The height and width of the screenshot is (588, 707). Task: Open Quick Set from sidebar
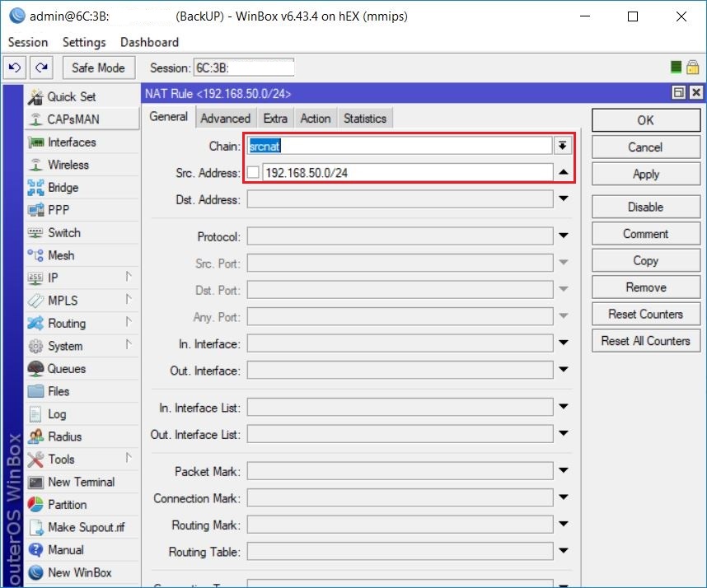[82, 96]
